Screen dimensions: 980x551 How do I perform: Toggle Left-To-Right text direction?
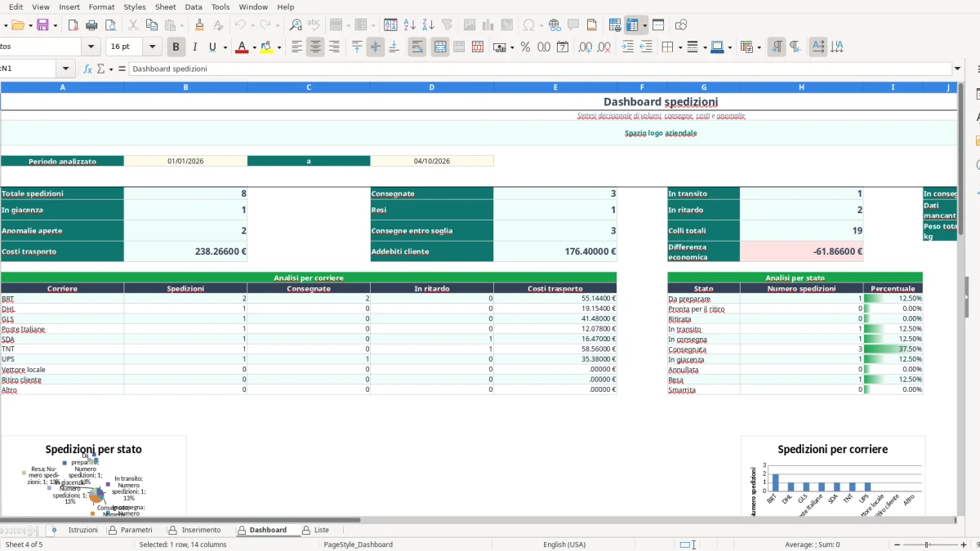[x=777, y=47]
